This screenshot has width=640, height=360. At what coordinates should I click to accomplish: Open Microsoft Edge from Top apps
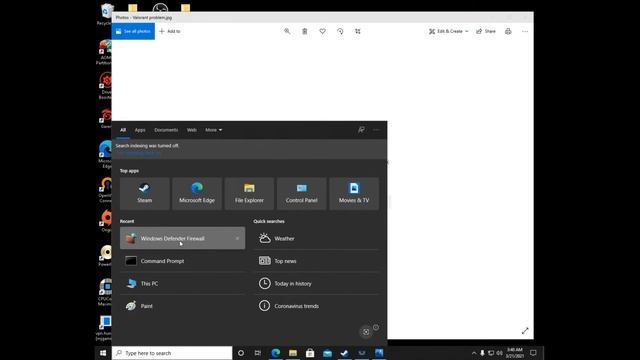pyautogui.click(x=197, y=193)
